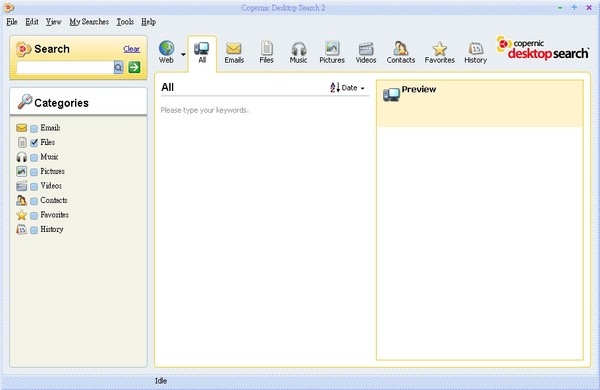Switch to the Favorites tab

[439, 52]
